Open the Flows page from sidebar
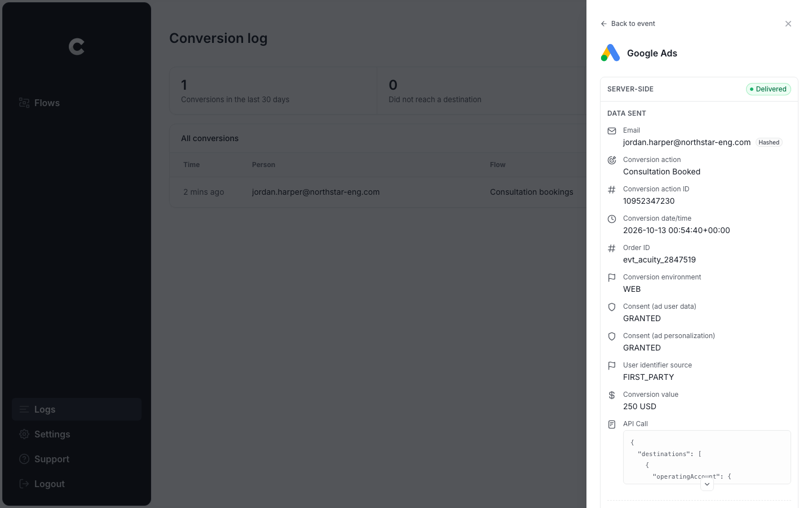Image resolution: width=812 pixels, height=508 pixels. 77,103
